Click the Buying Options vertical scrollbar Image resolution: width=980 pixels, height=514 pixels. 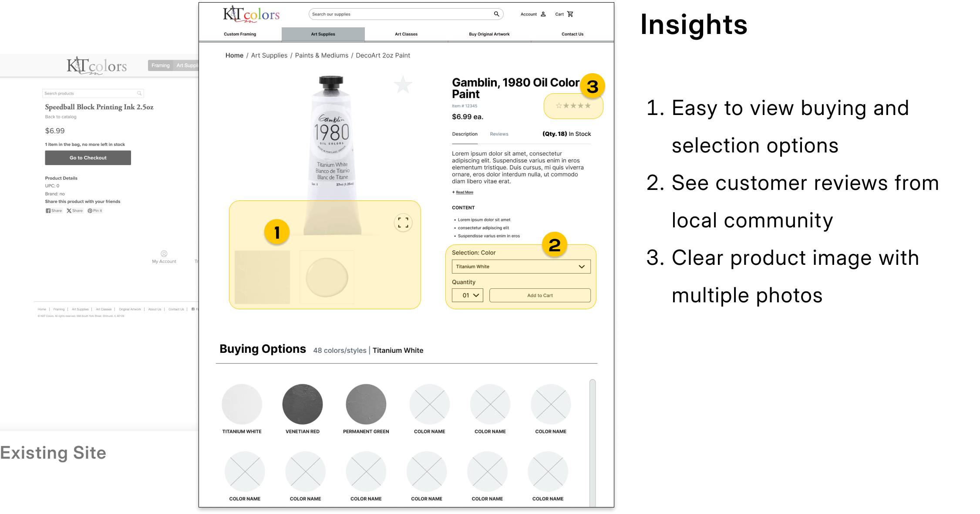pyautogui.click(x=593, y=442)
